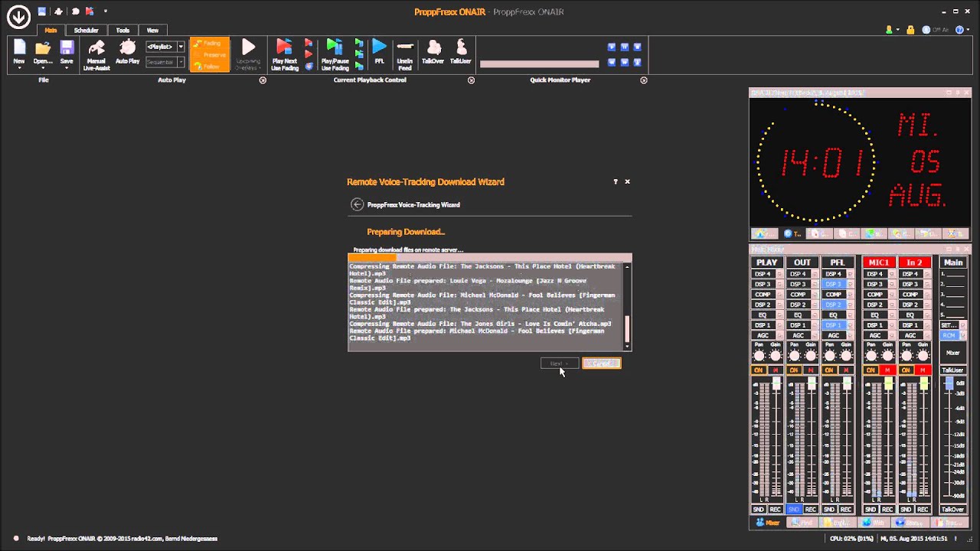
Task: Switch to the Tools ribbon tab
Action: 122,30
